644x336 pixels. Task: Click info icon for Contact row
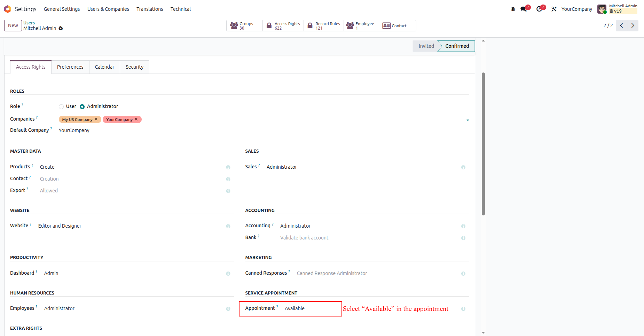[228, 179]
